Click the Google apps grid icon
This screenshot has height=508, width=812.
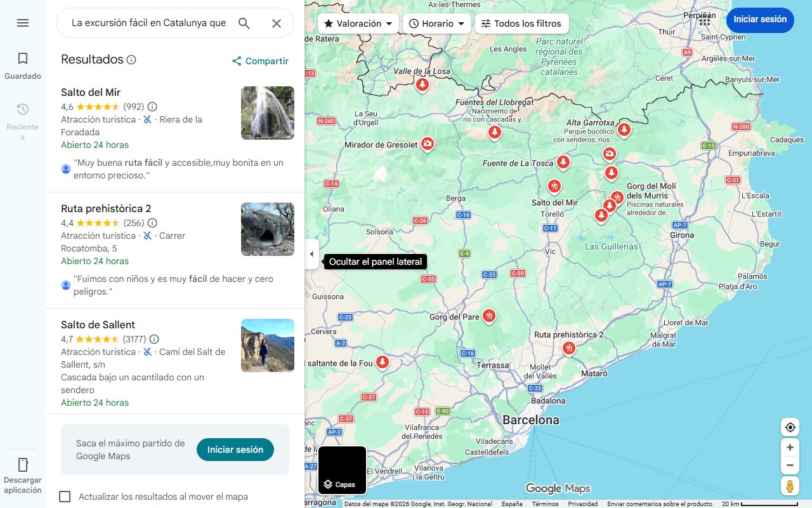coord(704,20)
